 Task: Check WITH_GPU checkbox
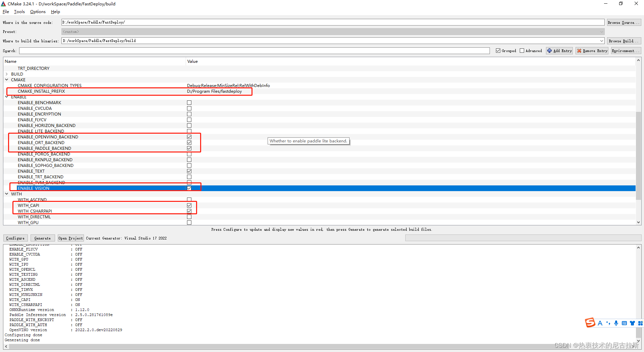pos(189,223)
